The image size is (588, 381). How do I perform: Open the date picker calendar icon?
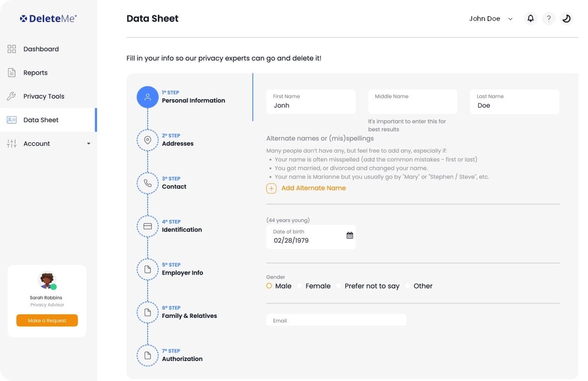349,235
